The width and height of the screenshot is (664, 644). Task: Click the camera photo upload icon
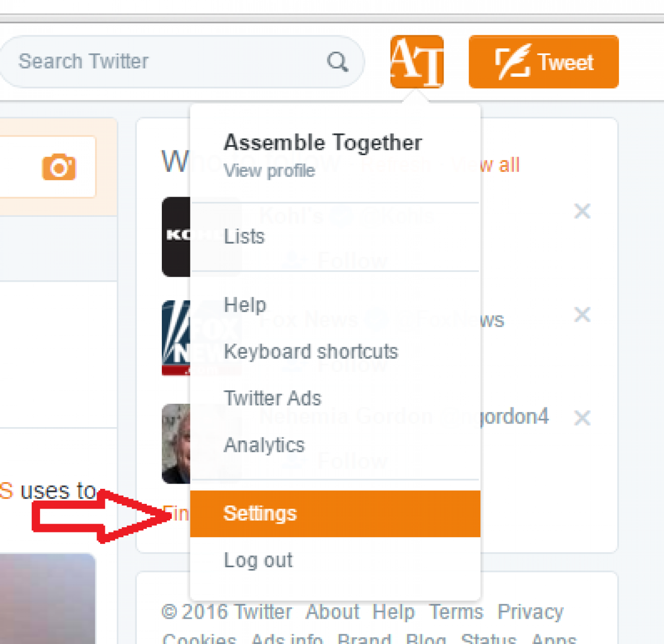59,167
